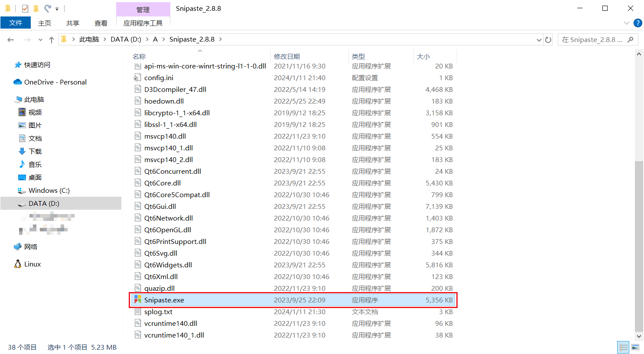The width and height of the screenshot is (644, 354).
Task: Click the config.ini file icon
Action: [138, 78]
